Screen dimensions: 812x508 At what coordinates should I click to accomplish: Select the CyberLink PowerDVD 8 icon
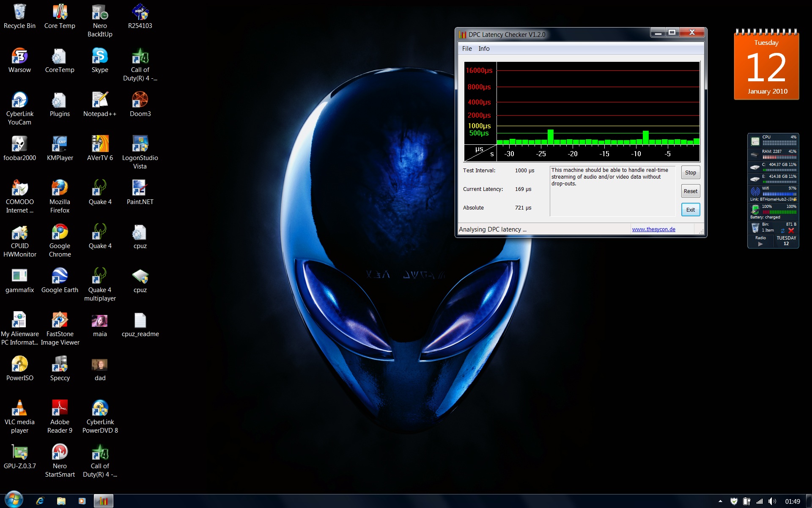click(100, 417)
